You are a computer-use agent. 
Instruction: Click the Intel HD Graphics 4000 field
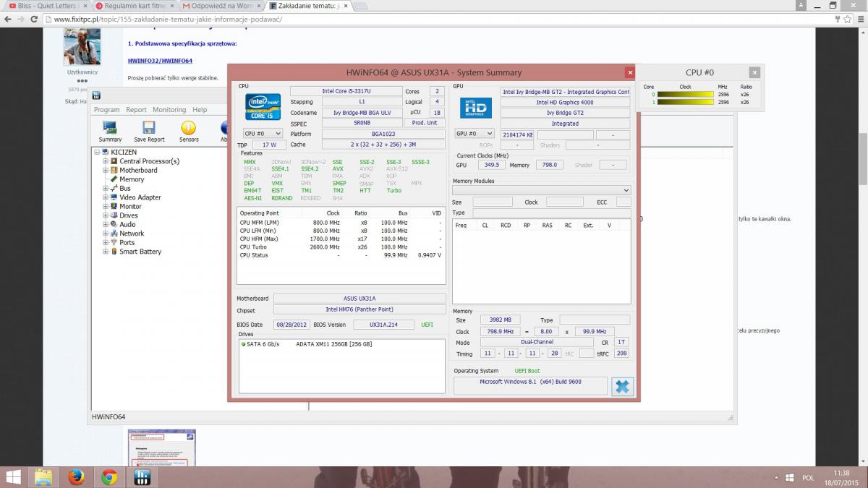click(x=565, y=103)
